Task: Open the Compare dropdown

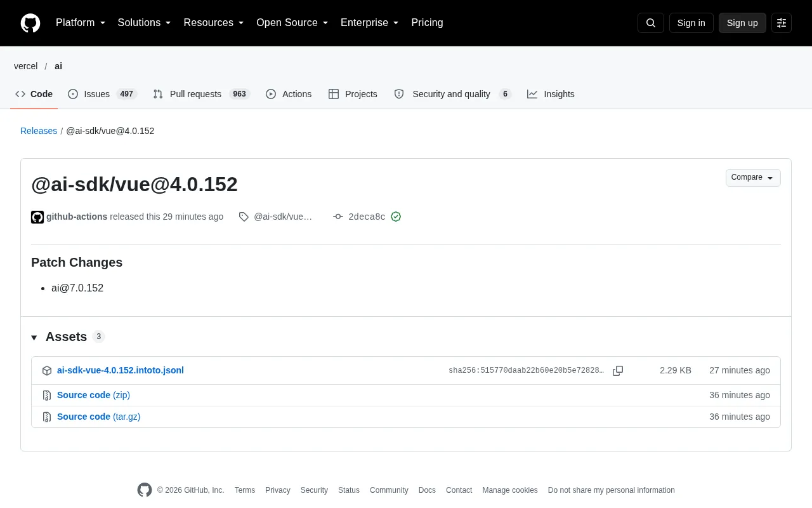Action: (753, 178)
